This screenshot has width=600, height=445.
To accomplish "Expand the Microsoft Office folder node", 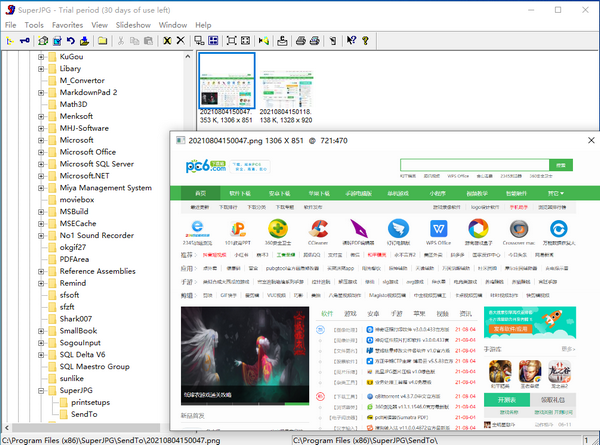I will click(x=41, y=152).
